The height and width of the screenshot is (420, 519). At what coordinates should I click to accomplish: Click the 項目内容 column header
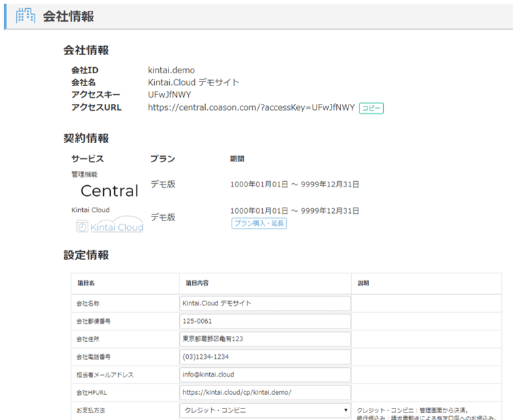[x=197, y=283]
